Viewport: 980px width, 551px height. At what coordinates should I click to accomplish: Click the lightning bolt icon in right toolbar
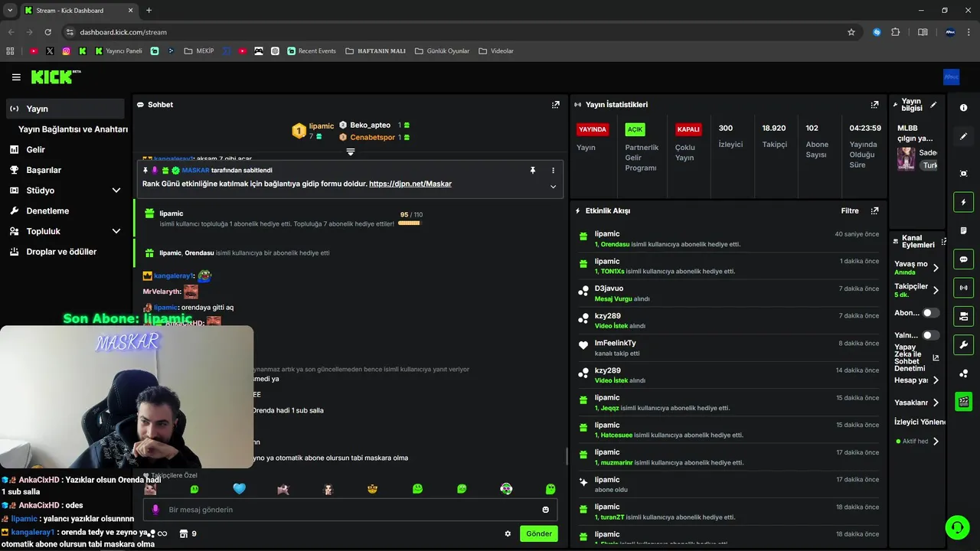tap(964, 202)
